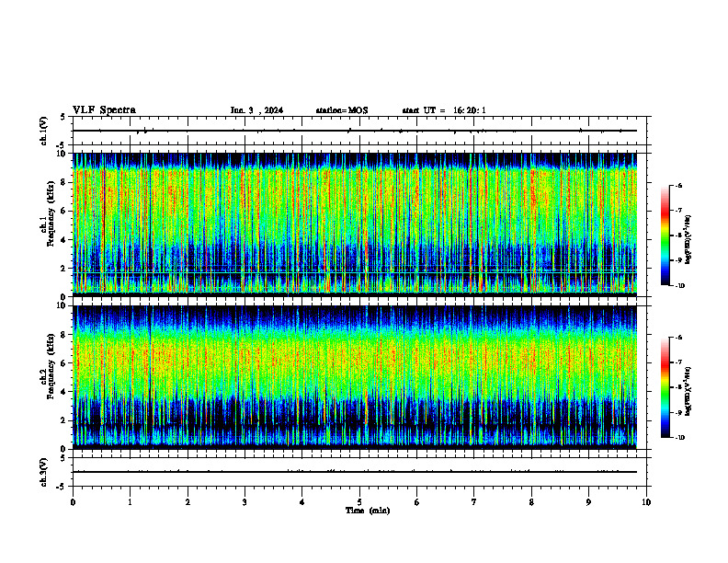
Task: Click the date "Jan. 3 , 2024" in header
Action: (x=256, y=110)
